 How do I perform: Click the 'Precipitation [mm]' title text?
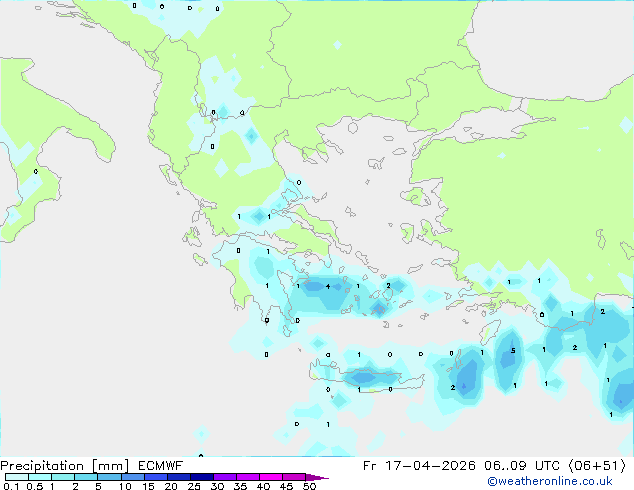[x=65, y=466]
